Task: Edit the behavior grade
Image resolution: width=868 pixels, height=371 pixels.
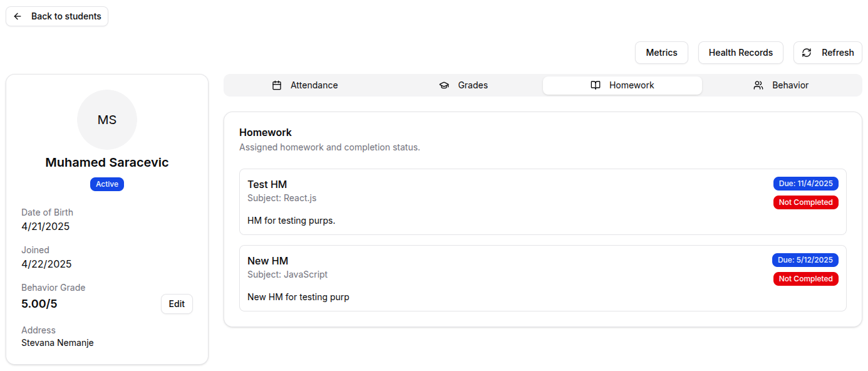Action: point(177,304)
